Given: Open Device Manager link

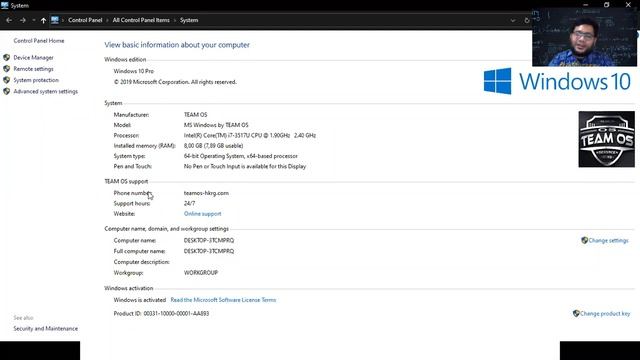Looking at the screenshot, I should 33,58.
